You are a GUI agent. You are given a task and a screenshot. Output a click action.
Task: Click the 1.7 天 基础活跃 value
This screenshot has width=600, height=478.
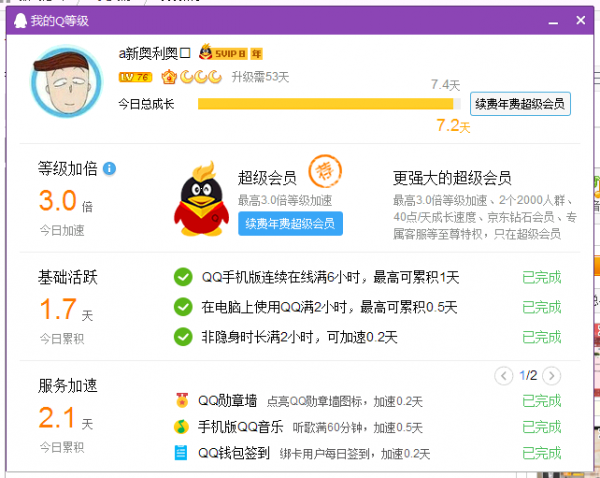pos(66,309)
